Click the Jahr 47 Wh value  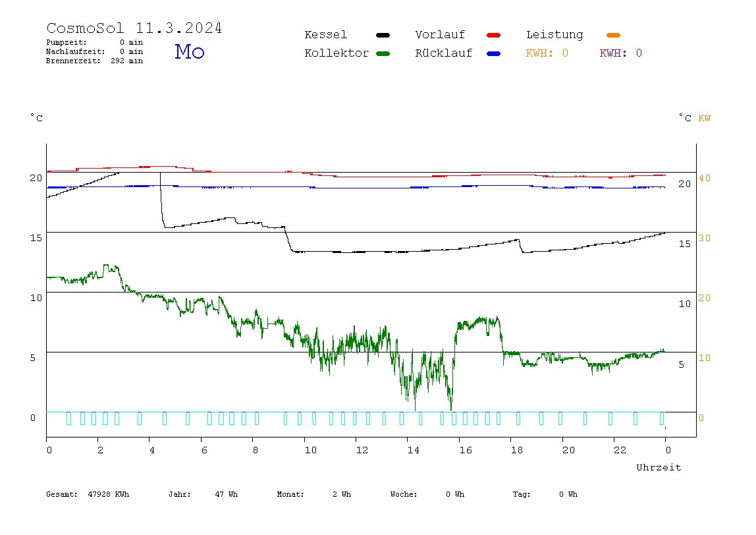tap(203, 494)
